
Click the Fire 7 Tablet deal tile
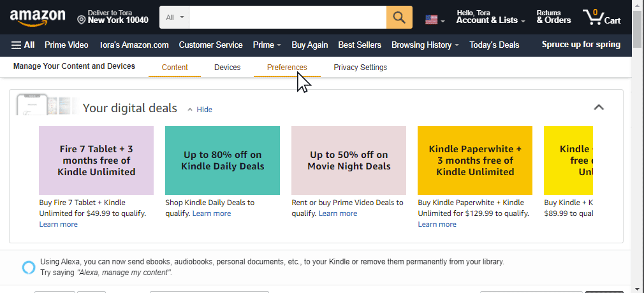click(x=96, y=161)
